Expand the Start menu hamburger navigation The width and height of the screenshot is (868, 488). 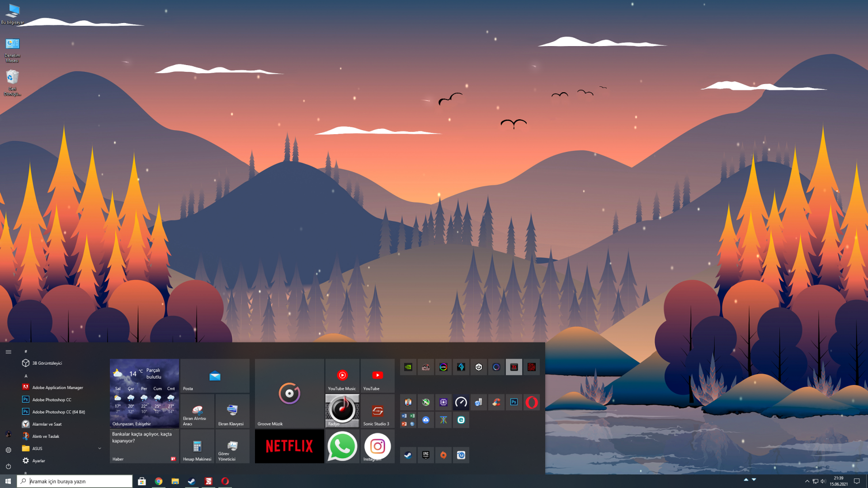pyautogui.click(x=8, y=352)
